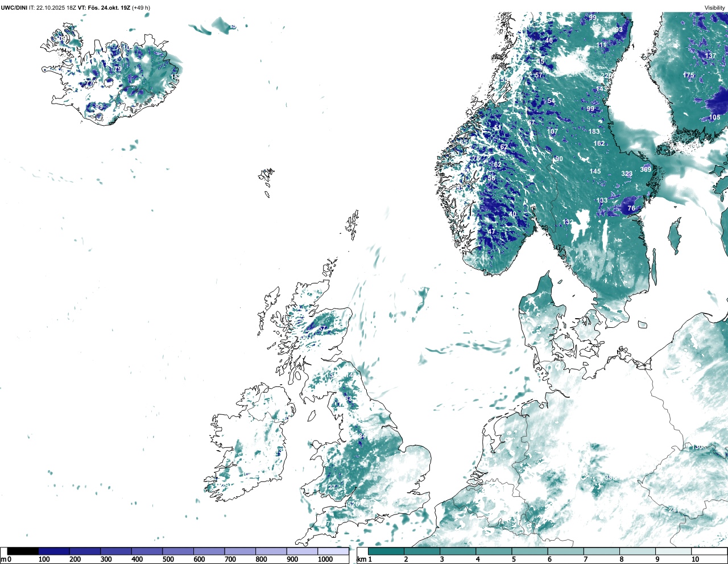The image size is (728, 564).
Task: Click the dark blue 100–200 m legend swatch
Action: 54,551
